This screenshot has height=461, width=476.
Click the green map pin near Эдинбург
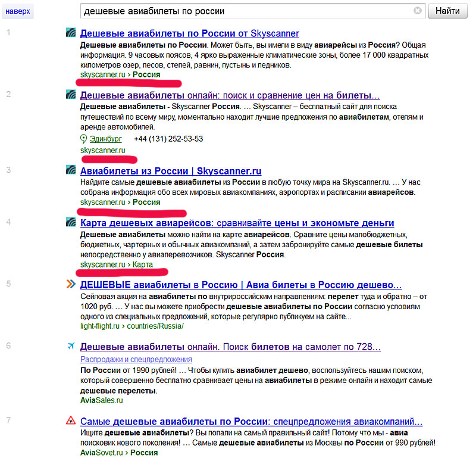(x=84, y=139)
